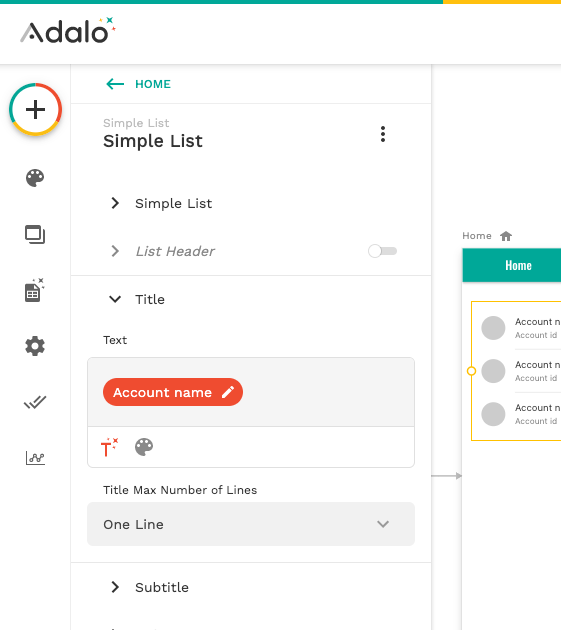Open the Analytics chart icon
The width and height of the screenshot is (561, 630).
click(35, 458)
